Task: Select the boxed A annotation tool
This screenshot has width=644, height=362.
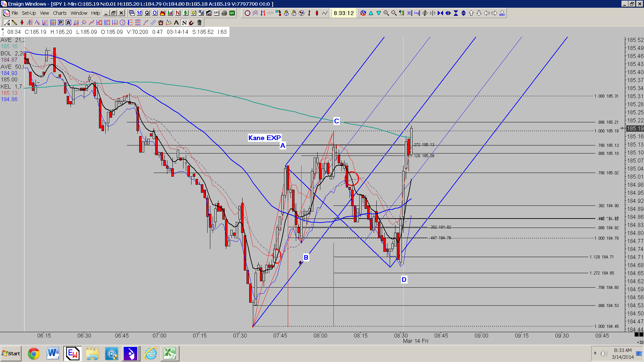Action: pyautogui.click(x=68, y=22)
